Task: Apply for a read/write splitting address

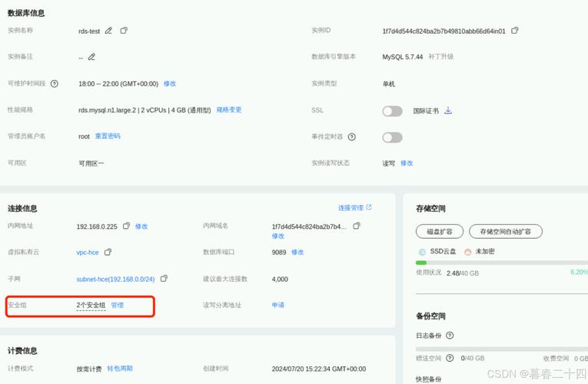Action: click(278, 305)
